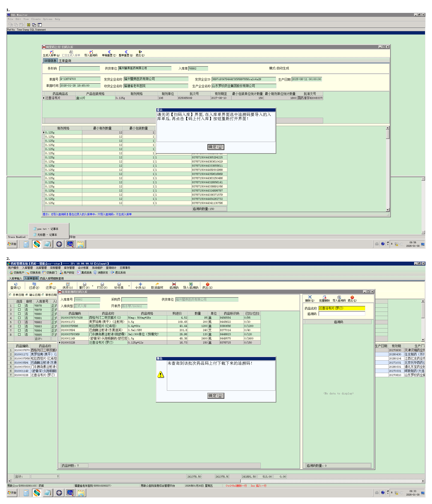432x504 pixels.
Task: Click the 查询(C) query icon
Action: pyautogui.click(x=15, y=284)
